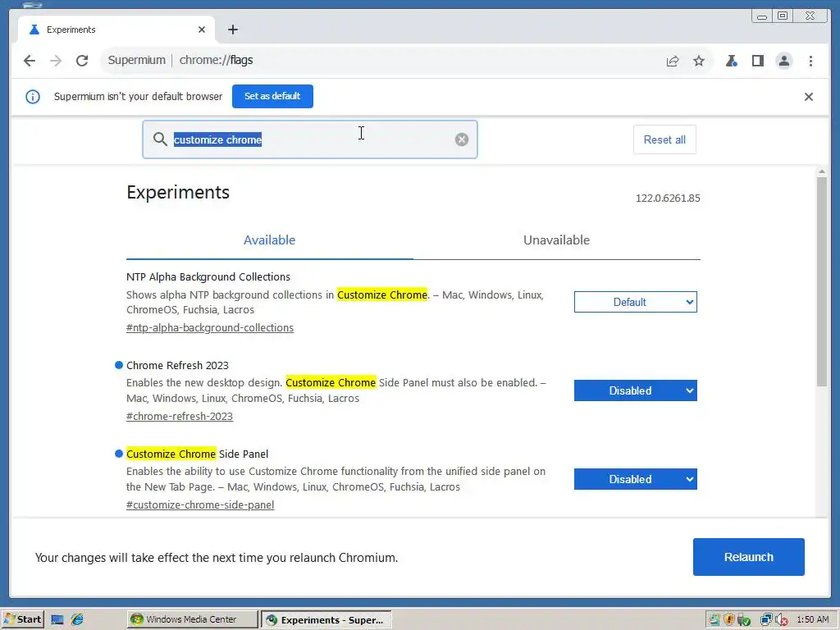Relaunch the browser to apply changes
840x630 pixels.
[x=748, y=557]
